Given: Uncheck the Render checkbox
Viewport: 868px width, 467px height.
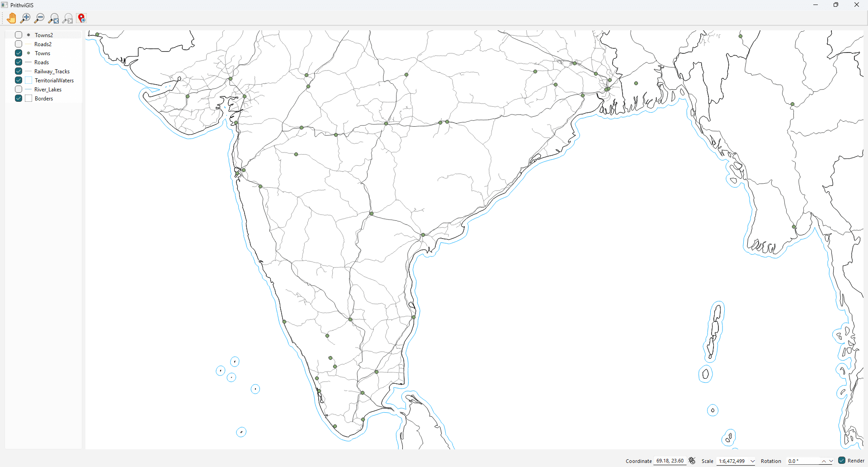Looking at the screenshot, I should click(842, 461).
